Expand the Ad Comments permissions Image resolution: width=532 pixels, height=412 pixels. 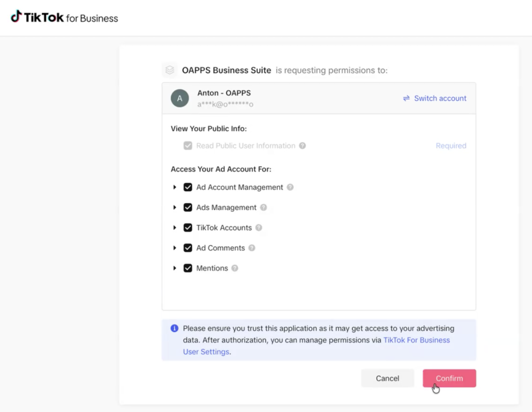[175, 248]
